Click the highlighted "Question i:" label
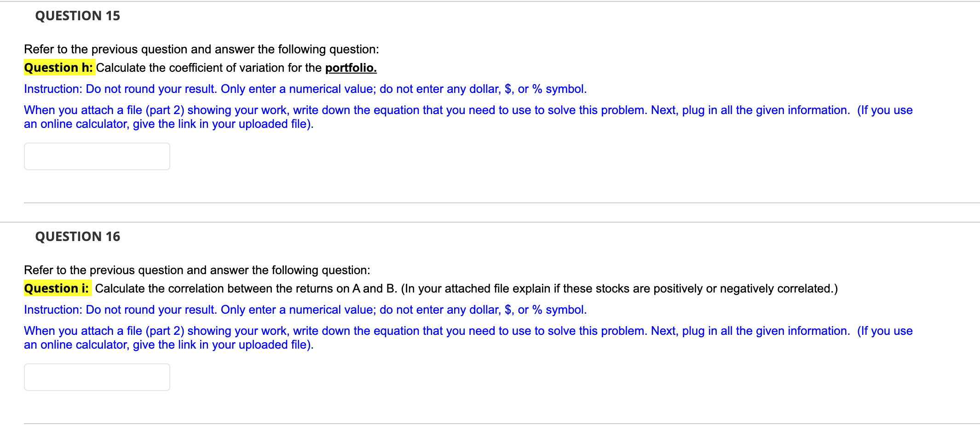The height and width of the screenshot is (425, 980). (57, 288)
